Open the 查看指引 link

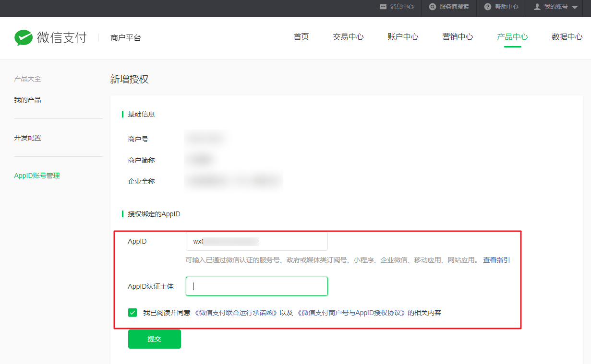click(x=496, y=260)
